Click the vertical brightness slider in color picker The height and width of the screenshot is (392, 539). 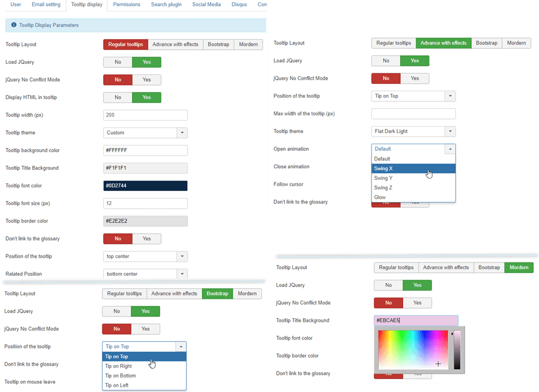(457, 350)
